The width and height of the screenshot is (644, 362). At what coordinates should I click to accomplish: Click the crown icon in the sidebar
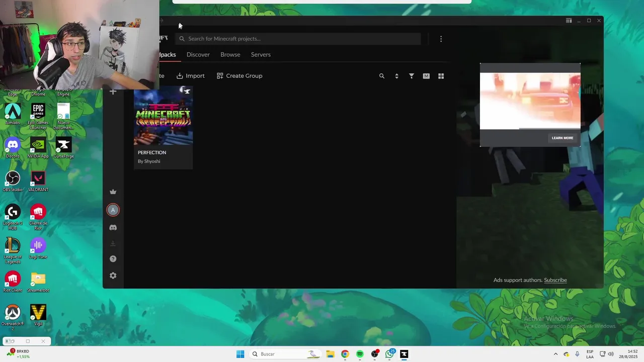coord(113,192)
